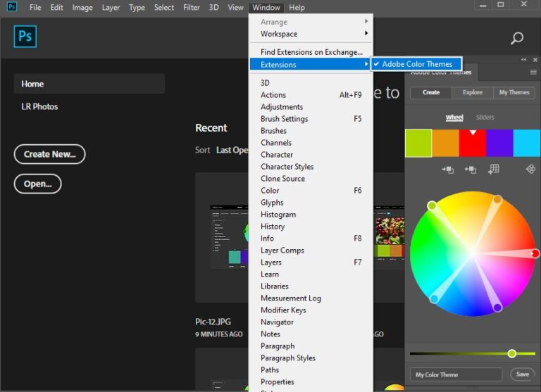Open the Adobe Color Themes panel menu icon
Viewport: 541px width, 392px height.
(x=533, y=72)
